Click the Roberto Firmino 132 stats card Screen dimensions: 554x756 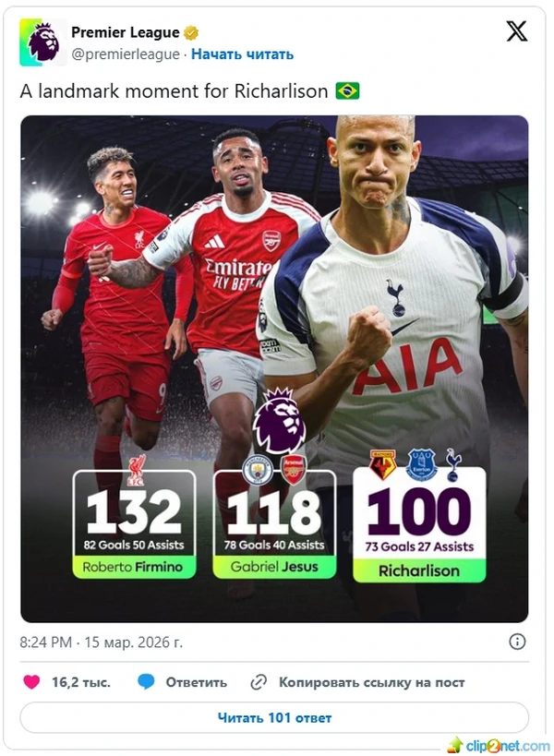(134, 523)
